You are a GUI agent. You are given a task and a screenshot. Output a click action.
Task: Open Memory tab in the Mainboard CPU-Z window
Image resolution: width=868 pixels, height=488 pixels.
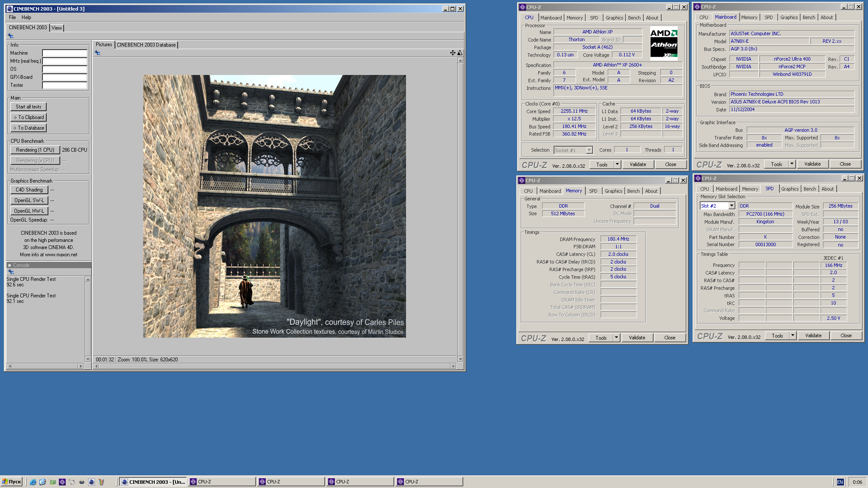[x=749, y=17]
